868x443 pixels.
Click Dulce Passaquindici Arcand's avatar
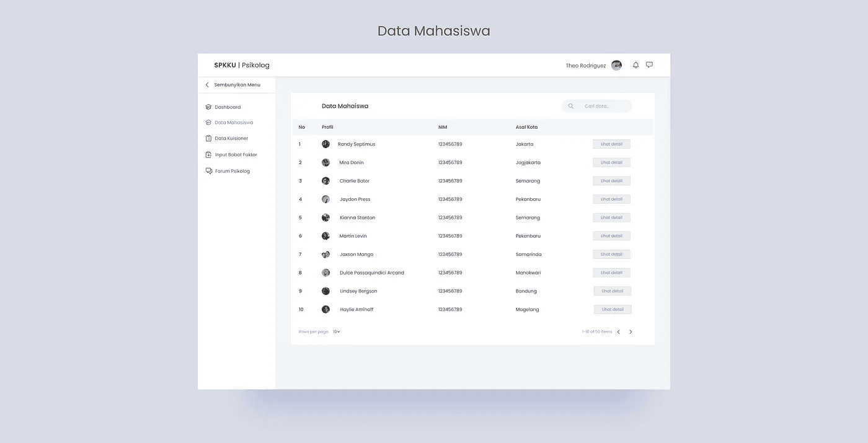pos(325,273)
